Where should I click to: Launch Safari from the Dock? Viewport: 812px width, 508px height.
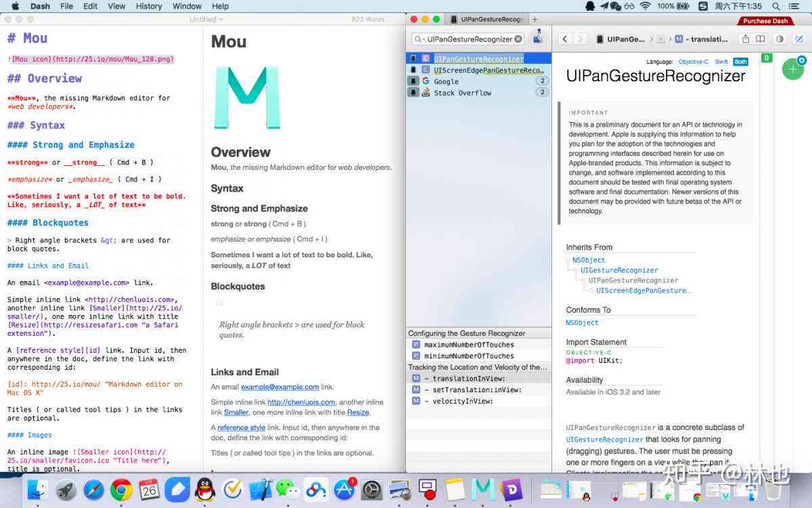93,489
